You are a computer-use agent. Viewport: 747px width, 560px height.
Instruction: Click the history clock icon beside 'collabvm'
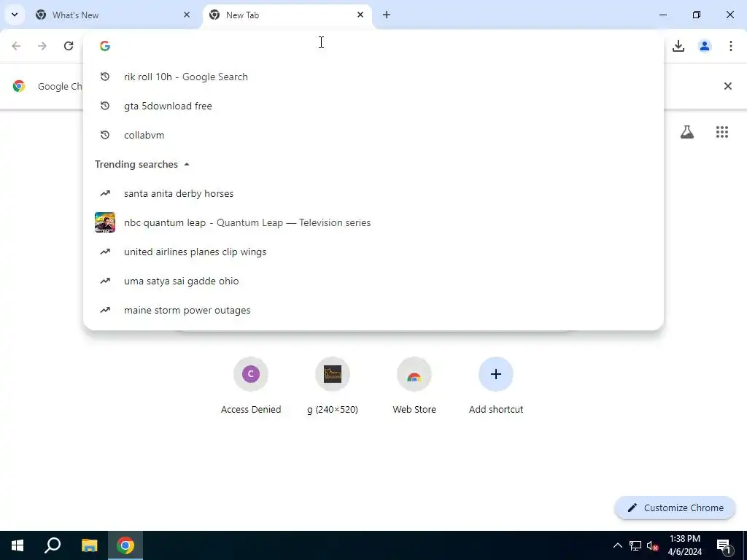(x=105, y=135)
